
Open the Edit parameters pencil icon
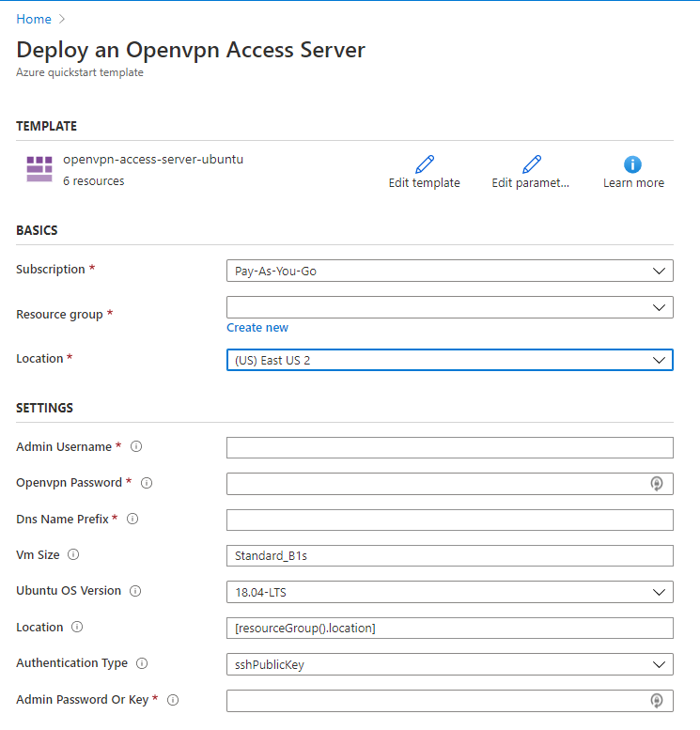pos(532,164)
